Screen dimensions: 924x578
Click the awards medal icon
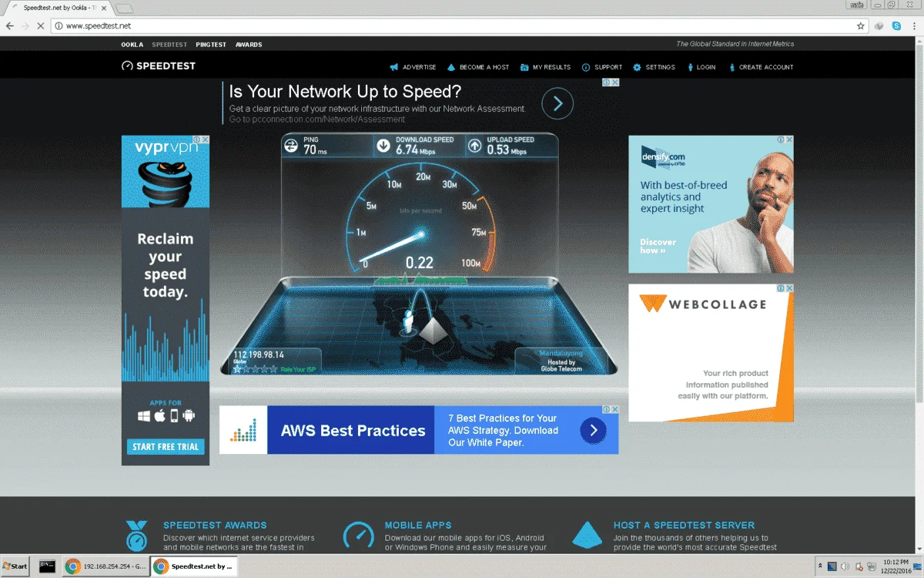136,536
